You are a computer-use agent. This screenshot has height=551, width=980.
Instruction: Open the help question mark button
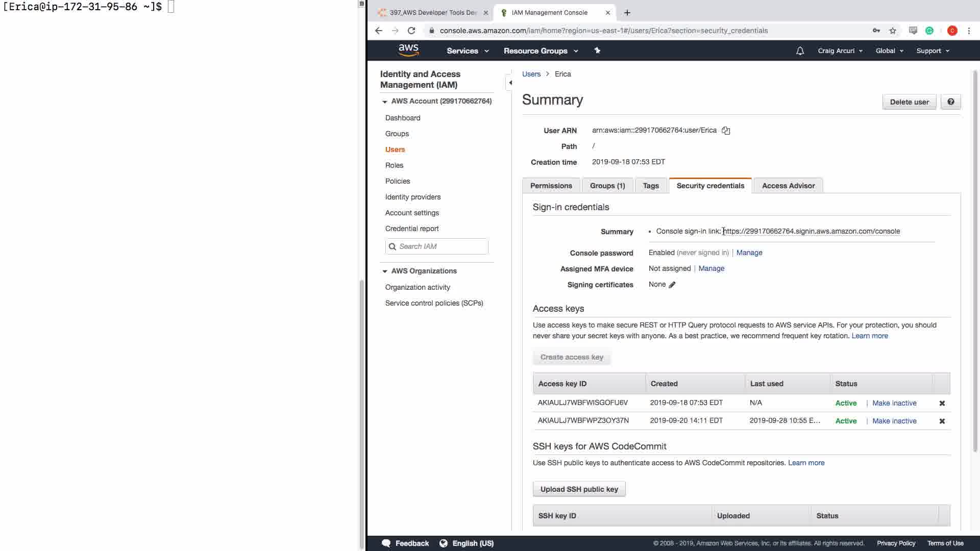950,102
